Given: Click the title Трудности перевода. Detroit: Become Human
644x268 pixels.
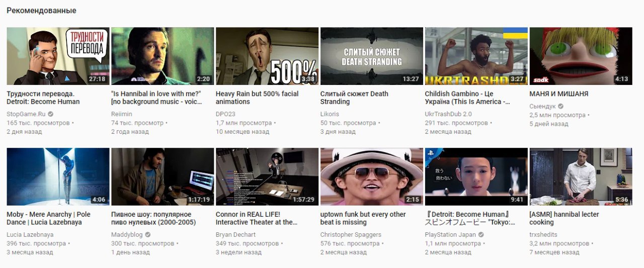Looking at the screenshot, I should pos(43,98).
